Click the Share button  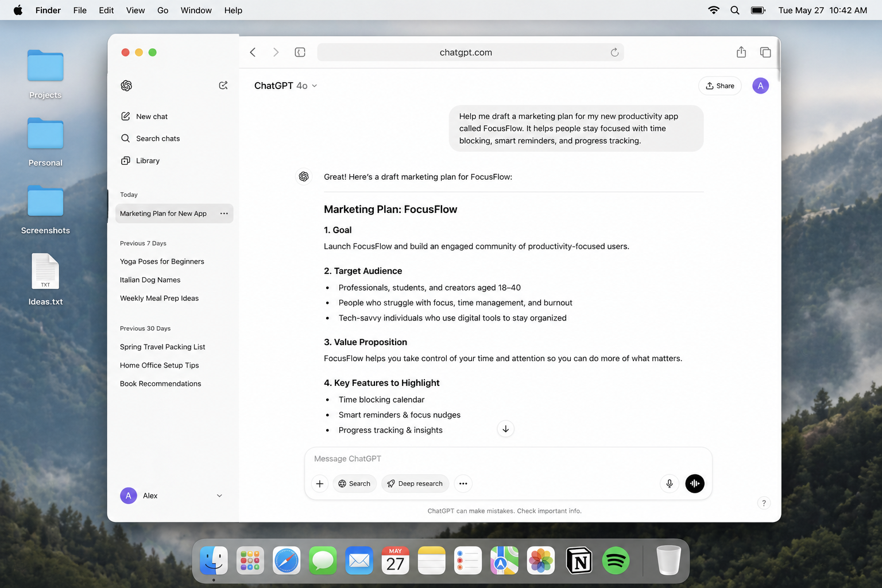[x=720, y=86]
